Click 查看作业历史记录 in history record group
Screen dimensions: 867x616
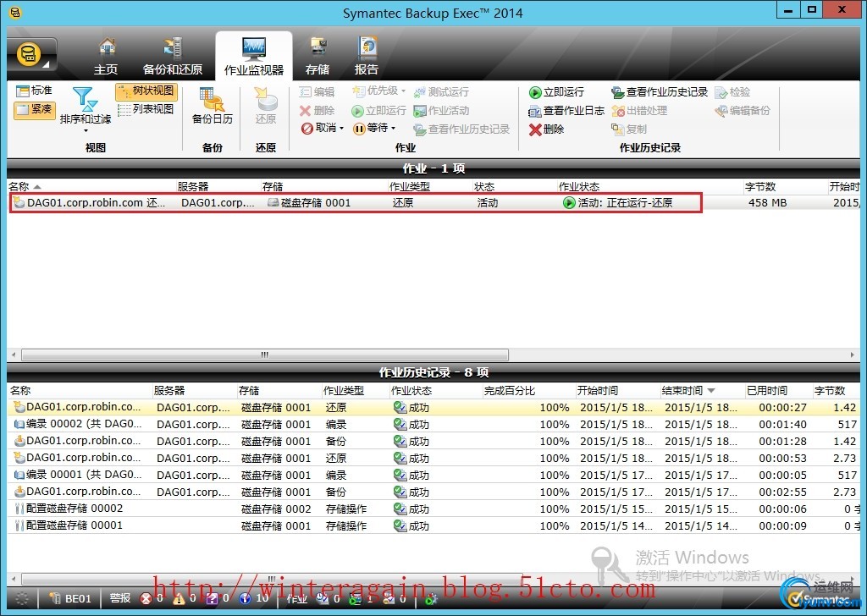660,91
